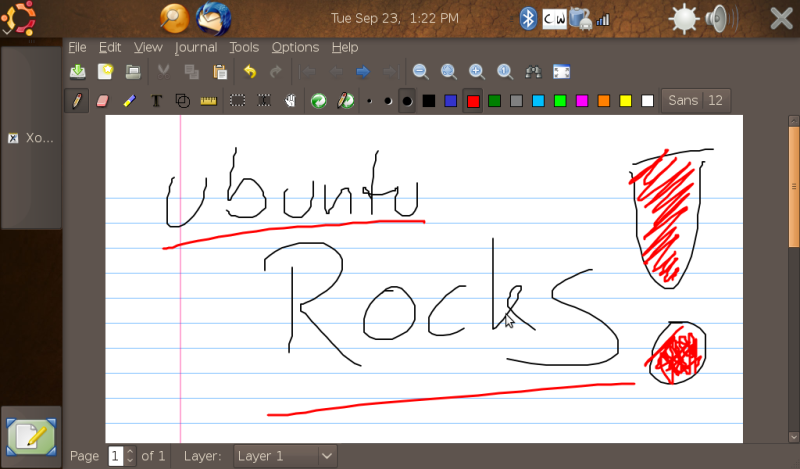The width and height of the screenshot is (800, 469).
Task: Zoom out with the minus magnifier
Action: (x=420, y=72)
